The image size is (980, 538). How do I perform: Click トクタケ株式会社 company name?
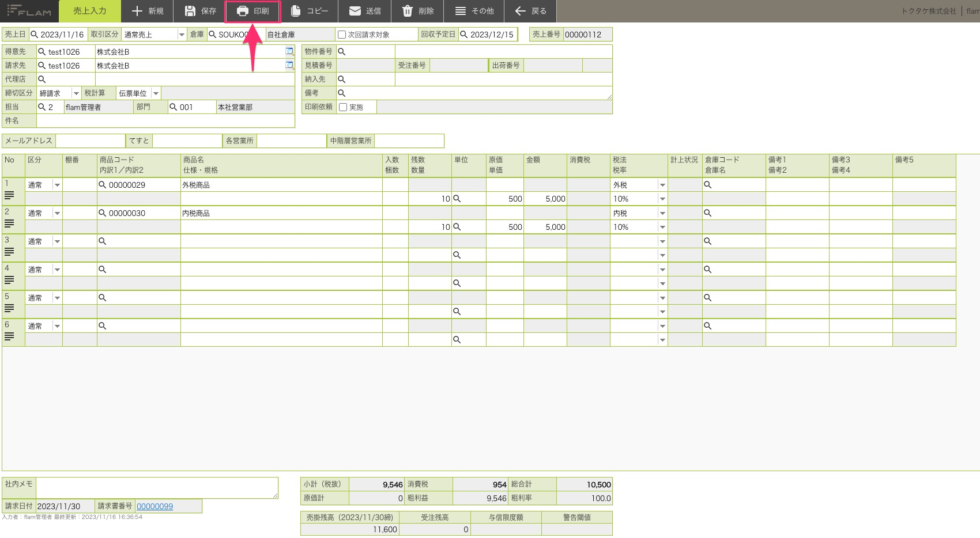928,11
